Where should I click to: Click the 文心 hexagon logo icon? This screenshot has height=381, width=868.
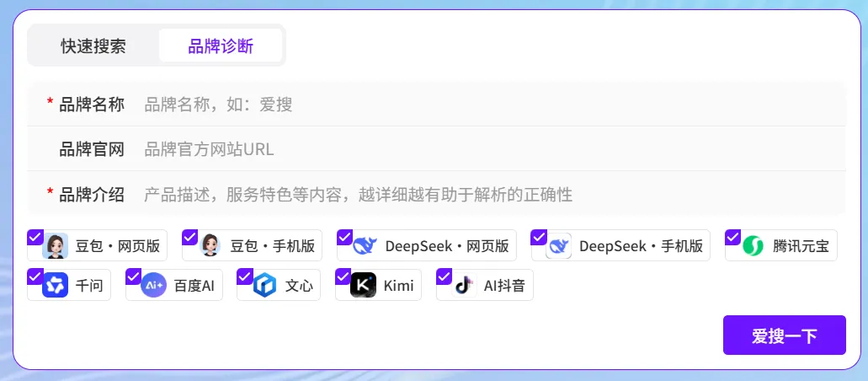pos(265,286)
